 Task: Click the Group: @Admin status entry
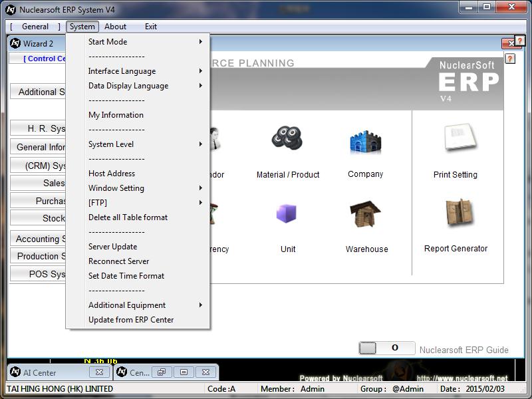pyautogui.click(x=392, y=389)
